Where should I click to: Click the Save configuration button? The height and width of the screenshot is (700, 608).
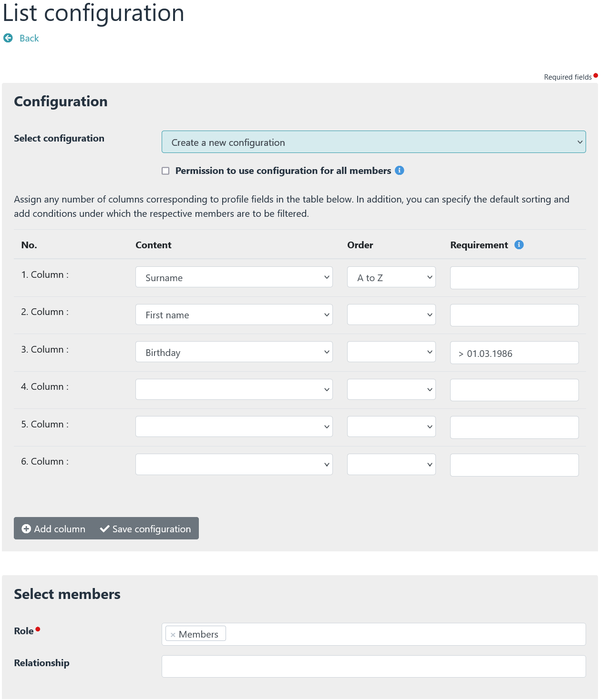[145, 529]
